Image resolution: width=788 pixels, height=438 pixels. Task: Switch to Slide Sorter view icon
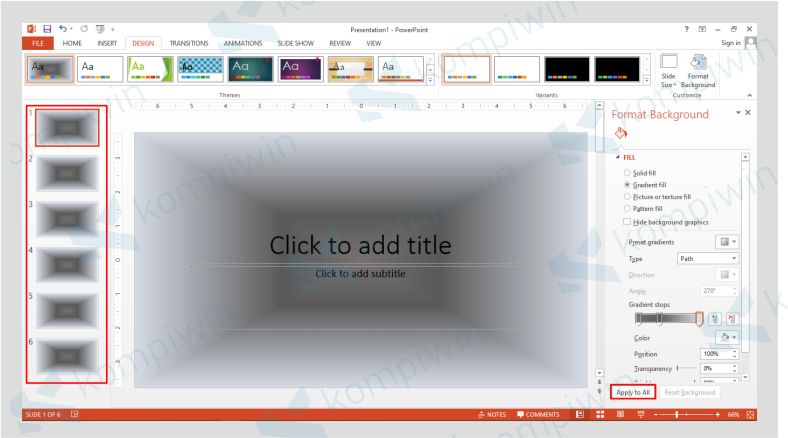[600, 414]
